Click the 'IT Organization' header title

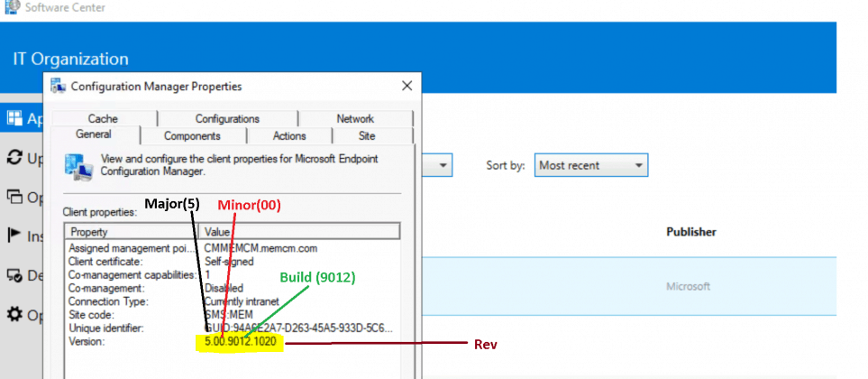point(70,60)
